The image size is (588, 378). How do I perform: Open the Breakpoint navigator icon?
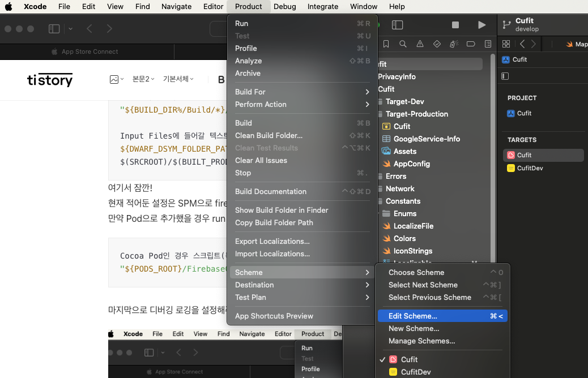coord(471,44)
